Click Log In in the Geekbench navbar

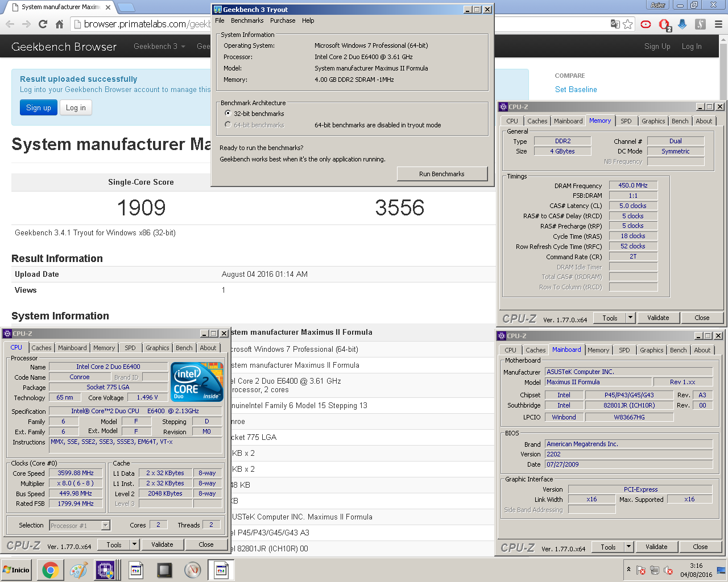(692, 47)
